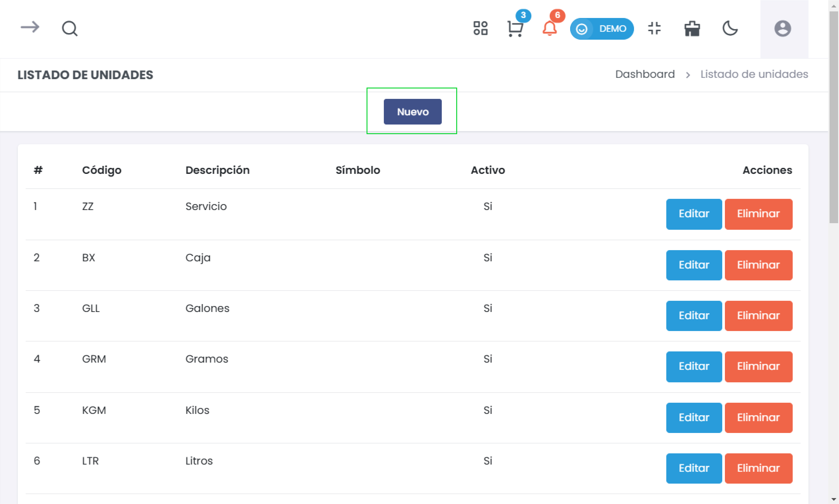
Task: Delete the Caja unit row
Action: 758,265
